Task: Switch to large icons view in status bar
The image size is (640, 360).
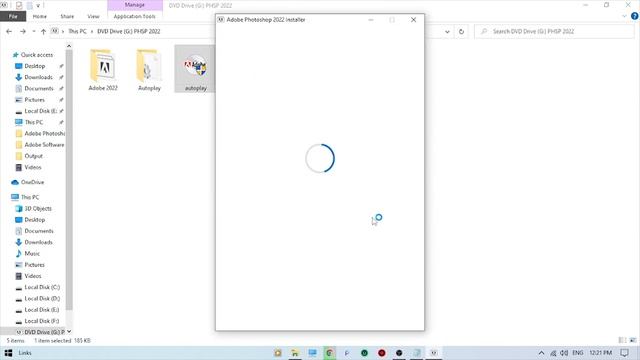Action: point(633,340)
